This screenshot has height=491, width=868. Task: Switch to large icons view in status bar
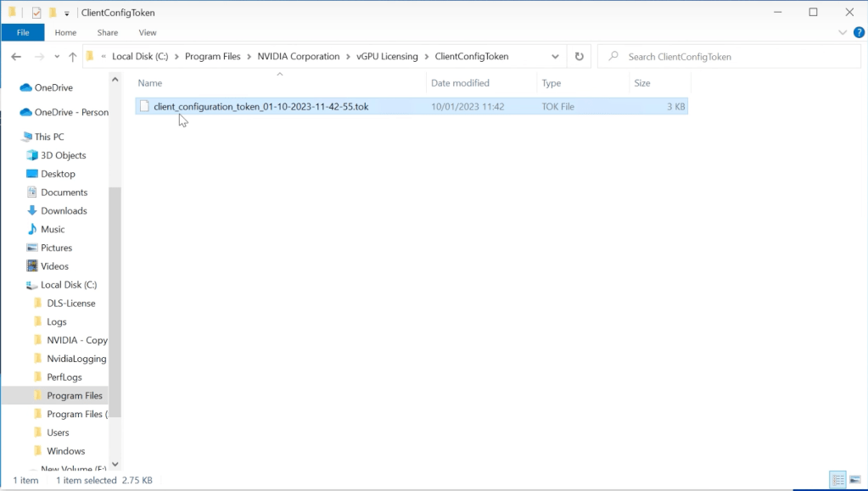click(854, 480)
